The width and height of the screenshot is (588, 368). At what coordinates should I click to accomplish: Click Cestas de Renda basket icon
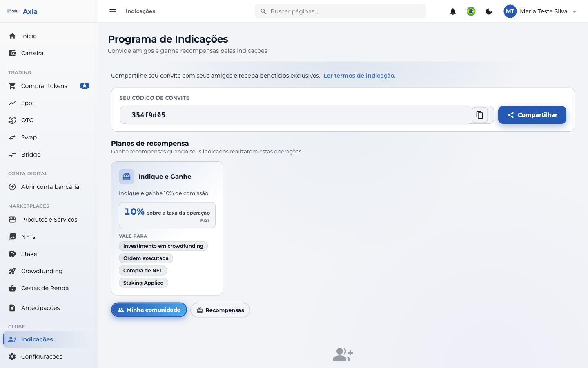point(12,288)
